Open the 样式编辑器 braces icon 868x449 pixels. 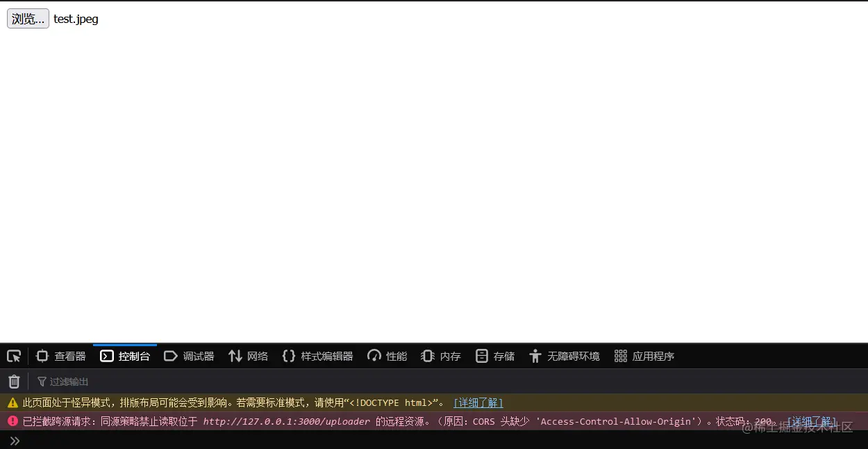pyautogui.click(x=289, y=356)
